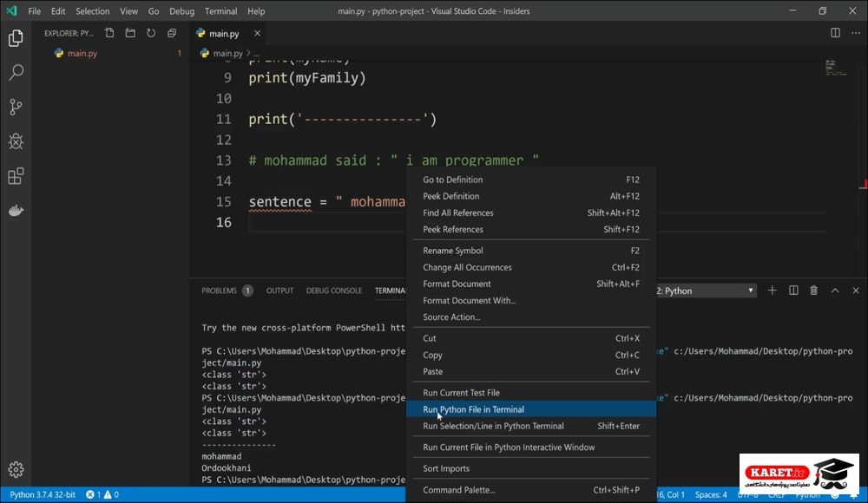Open the Extensions view

[16, 176]
